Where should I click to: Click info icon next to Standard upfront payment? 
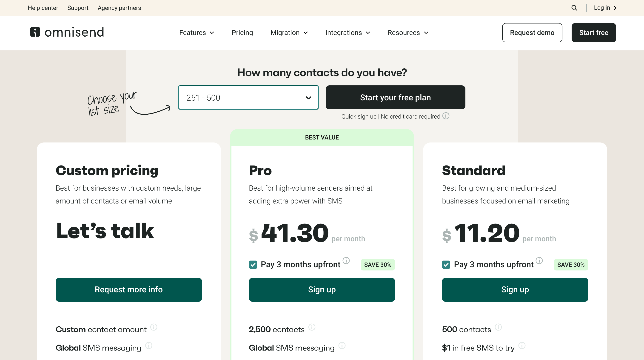(539, 261)
